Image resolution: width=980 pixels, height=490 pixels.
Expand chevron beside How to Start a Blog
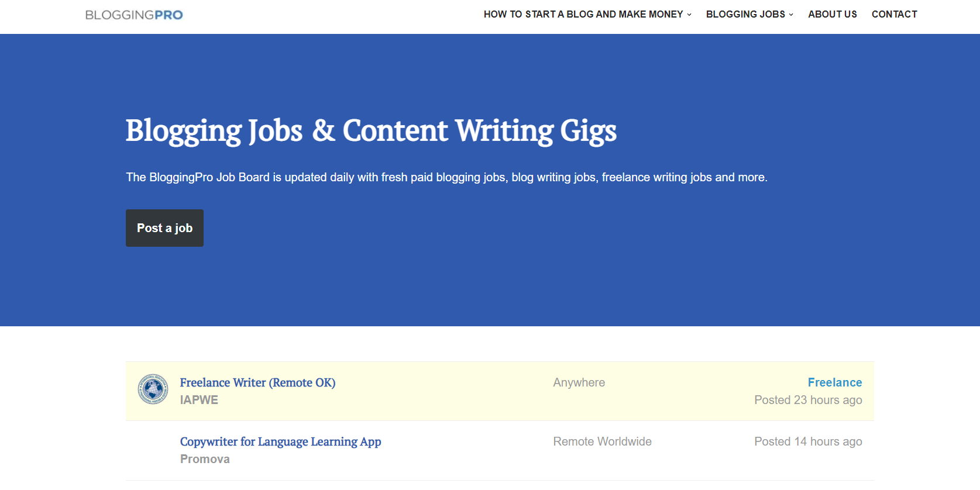pyautogui.click(x=689, y=15)
